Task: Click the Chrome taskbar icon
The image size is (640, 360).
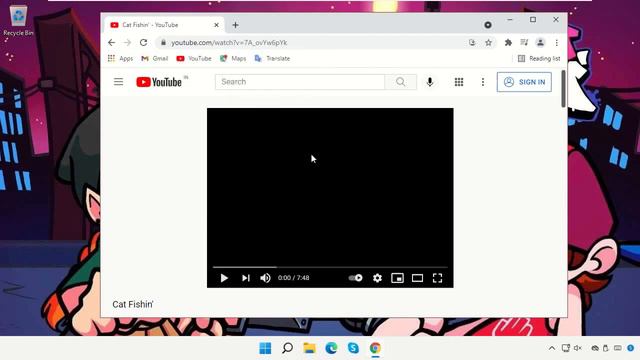Action: (375, 348)
